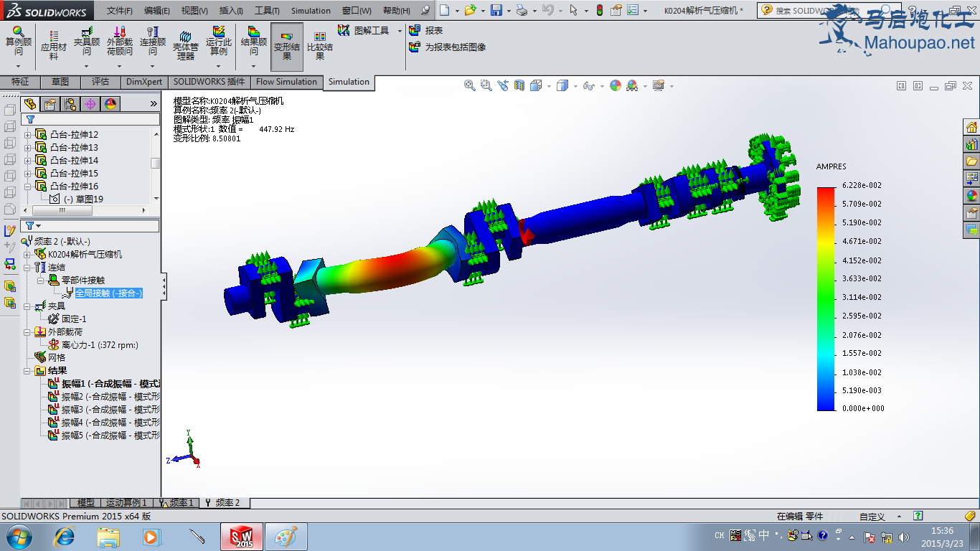Click the Apply Scene icon
The width and height of the screenshot is (980, 551).
[x=631, y=85]
